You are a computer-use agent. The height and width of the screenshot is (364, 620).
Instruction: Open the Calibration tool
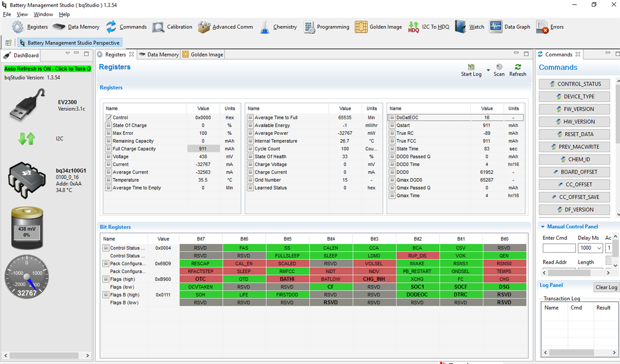172,27
